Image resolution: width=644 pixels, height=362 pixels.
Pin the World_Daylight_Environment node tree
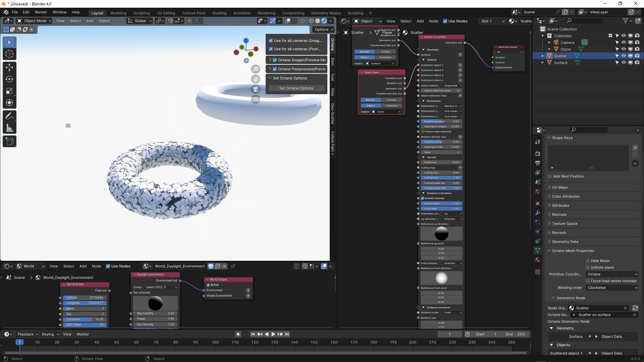(x=233, y=266)
